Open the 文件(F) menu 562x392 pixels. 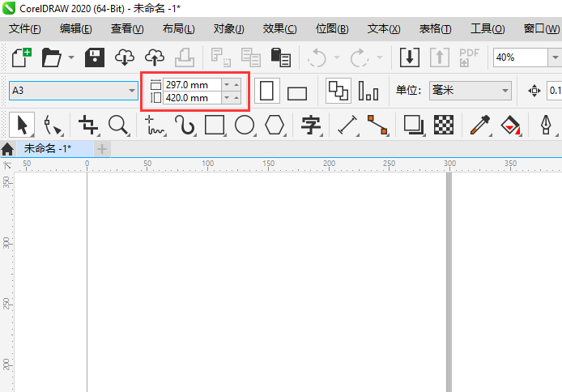pyautogui.click(x=25, y=28)
